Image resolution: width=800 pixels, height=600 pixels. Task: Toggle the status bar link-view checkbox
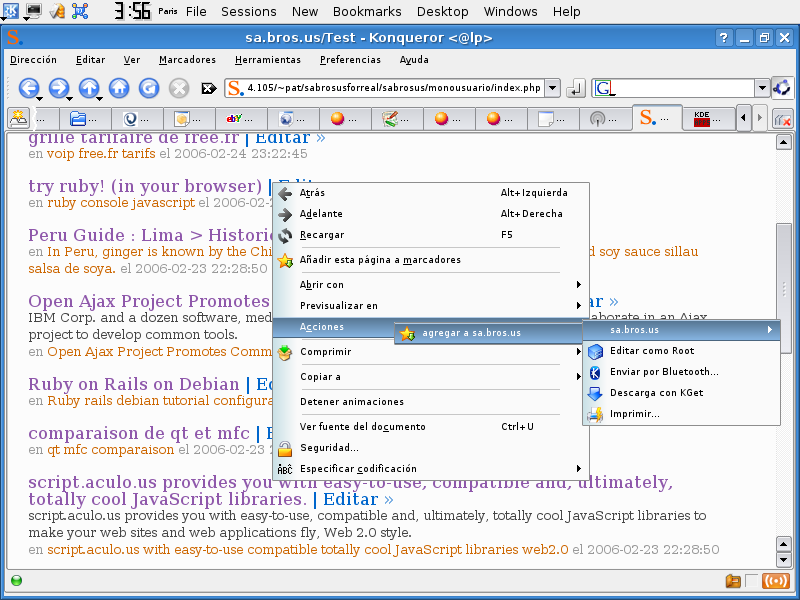pos(751,581)
